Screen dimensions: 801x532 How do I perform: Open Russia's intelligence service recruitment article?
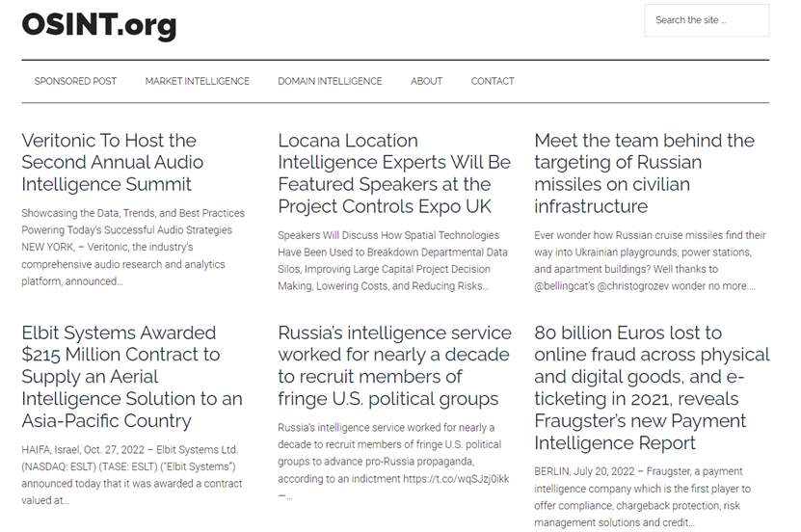click(394, 365)
